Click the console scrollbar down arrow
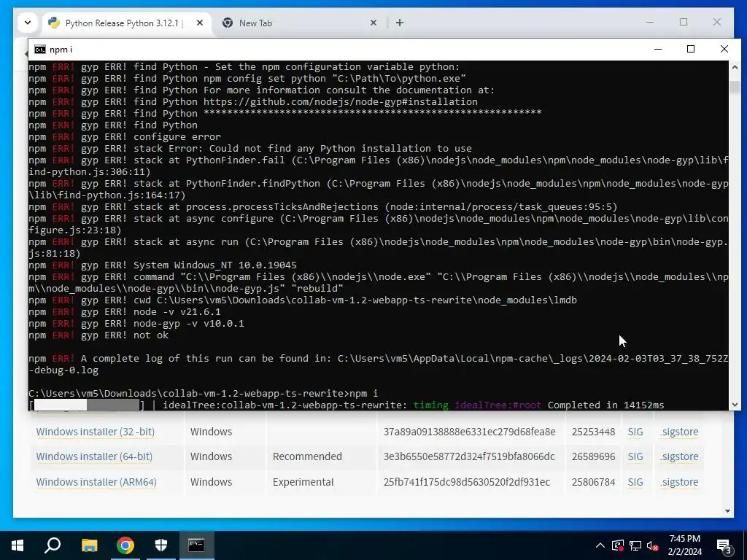The width and height of the screenshot is (747, 560). click(735, 404)
